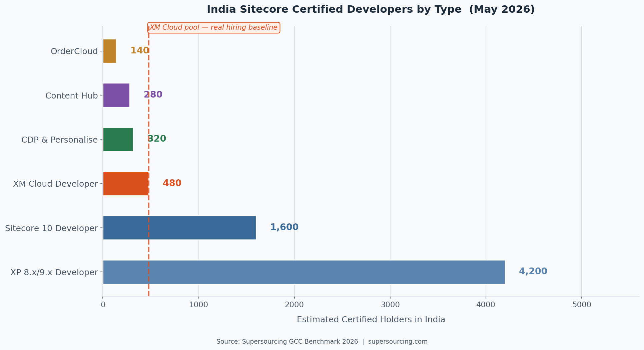
Task: Click the green CDP & Personalise bar
Action: (118, 140)
